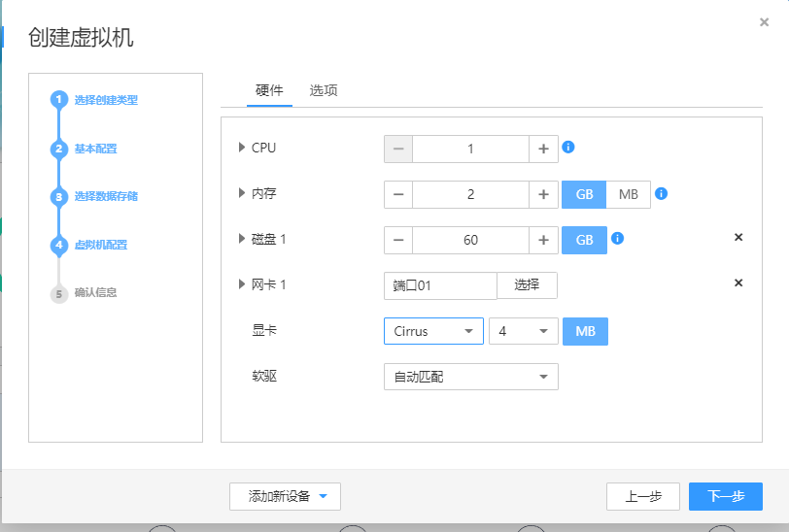
Task: Click the 选择 button for network card
Action: click(x=527, y=285)
